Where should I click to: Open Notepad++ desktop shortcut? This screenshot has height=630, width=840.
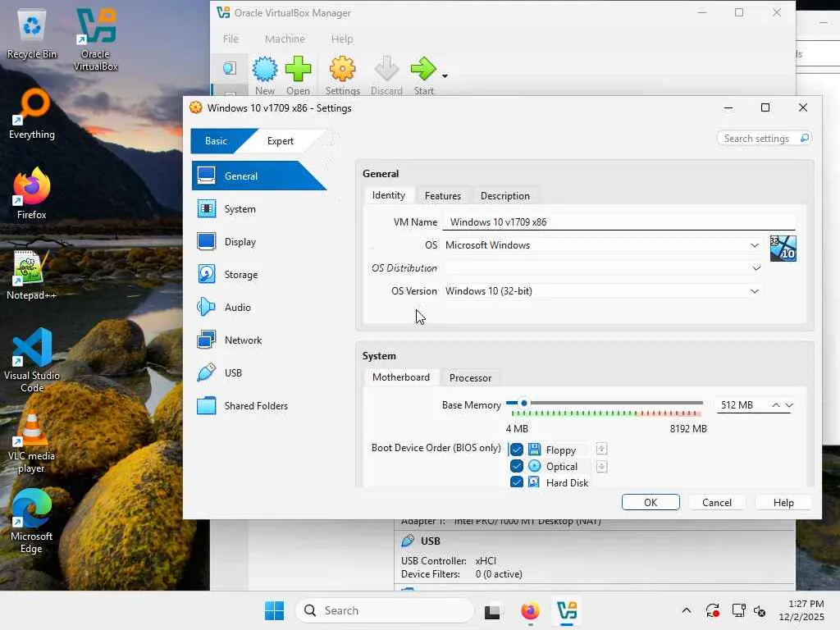click(x=32, y=275)
